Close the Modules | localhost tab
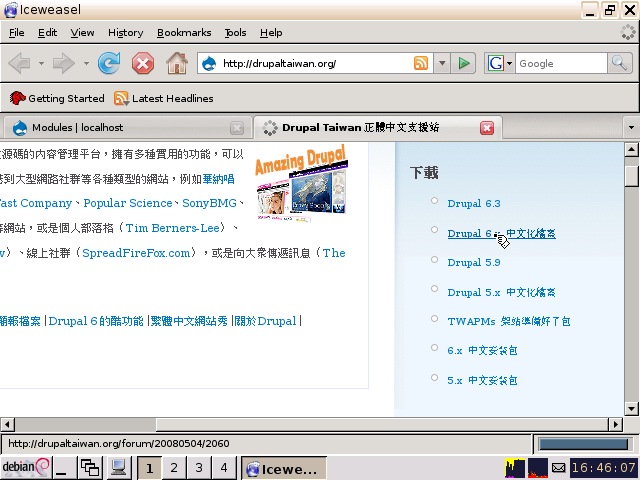Image resolution: width=640 pixels, height=480 pixels. tap(237, 128)
